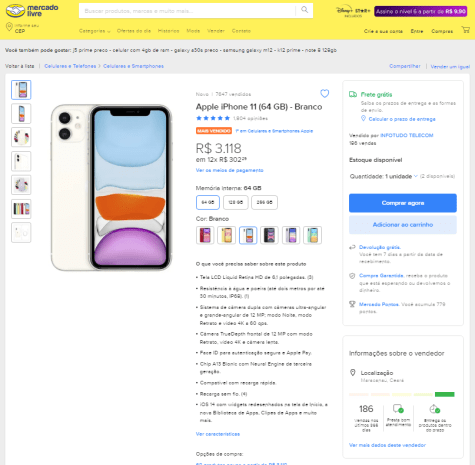Select the 256 GB memory option
This screenshot has height=465, width=475.
pyautogui.click(x=264, y=202)
